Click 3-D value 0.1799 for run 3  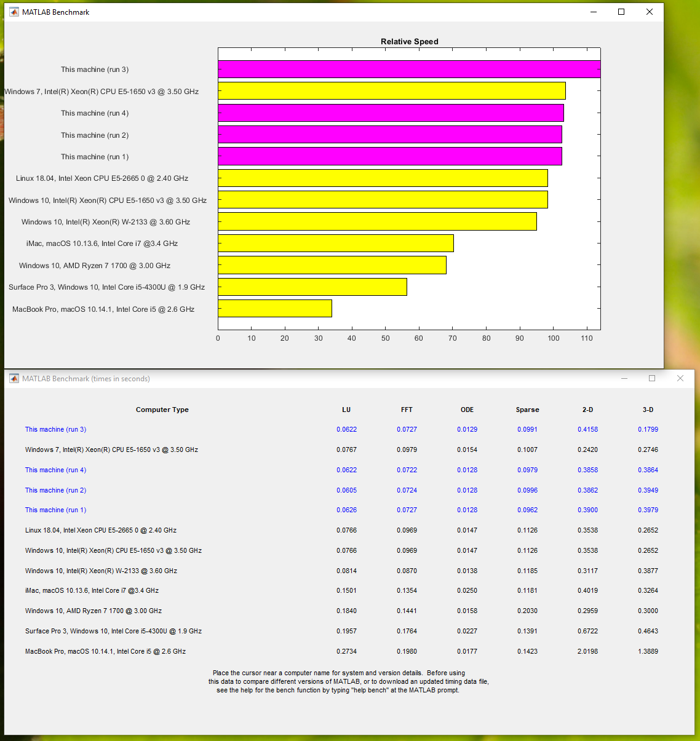(x=648, y=429)
